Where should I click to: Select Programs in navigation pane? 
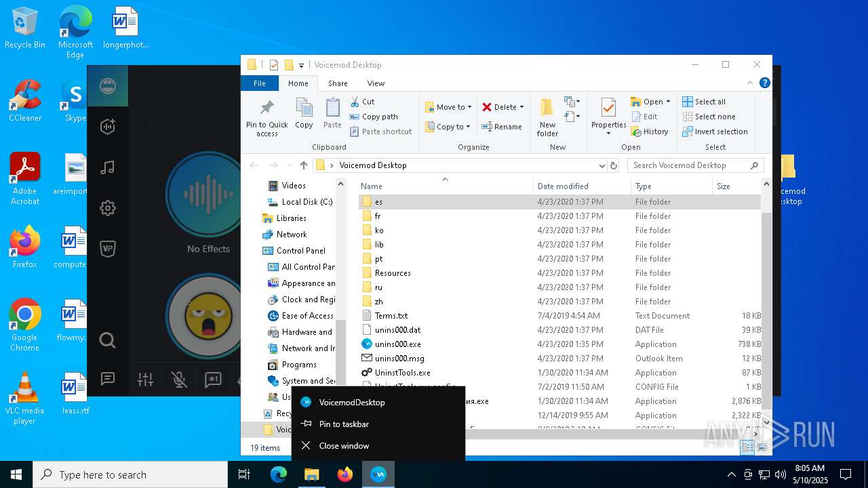299,365
